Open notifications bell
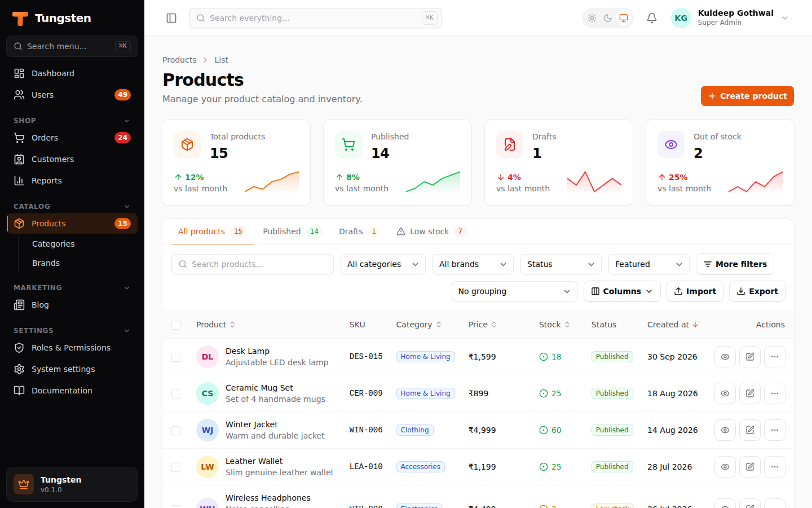The width and height of the screenshot is (812, 508). 652,18
